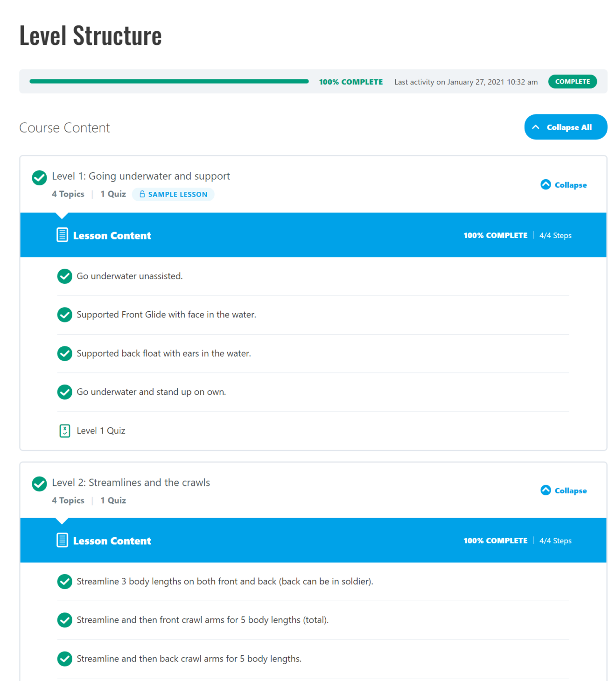
Task: Open Level 1: Going underwater and support
Action: pyautogui.click(x=141, y=176)
